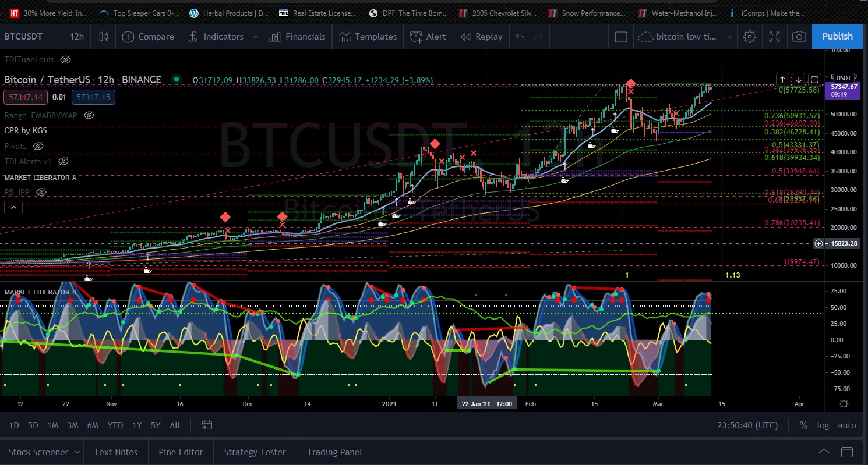Toggle the log scale option
Viewport: 868px width, 465px height.
click(823, 425)
